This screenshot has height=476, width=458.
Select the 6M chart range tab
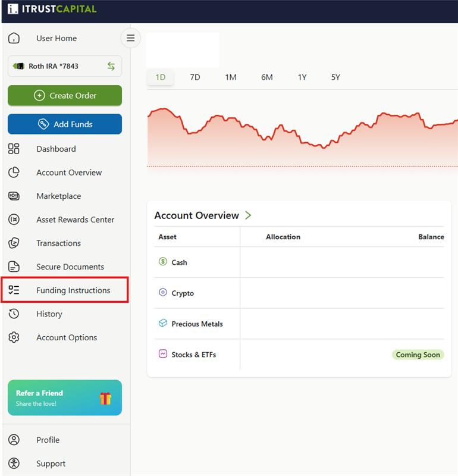point(267,77)
